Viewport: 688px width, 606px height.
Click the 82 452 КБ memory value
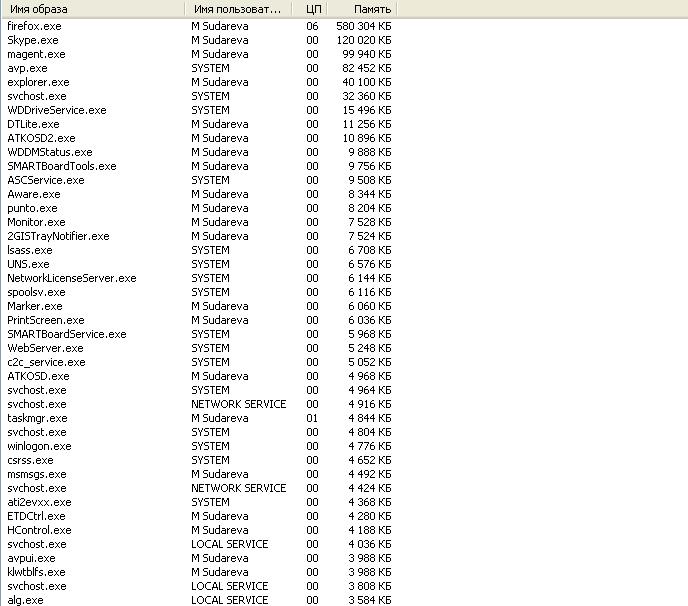(x=367, y=68)
